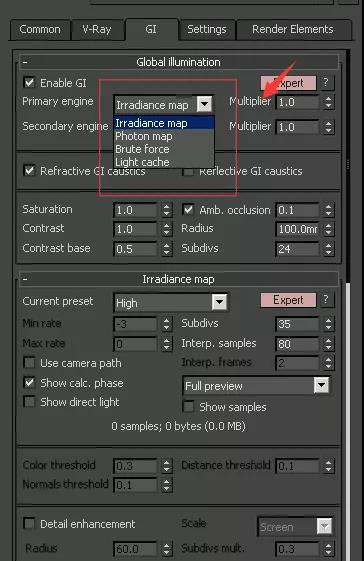Enable Show samples checkbox
This screenshot has width=364, height=561.
click(188, 406)
